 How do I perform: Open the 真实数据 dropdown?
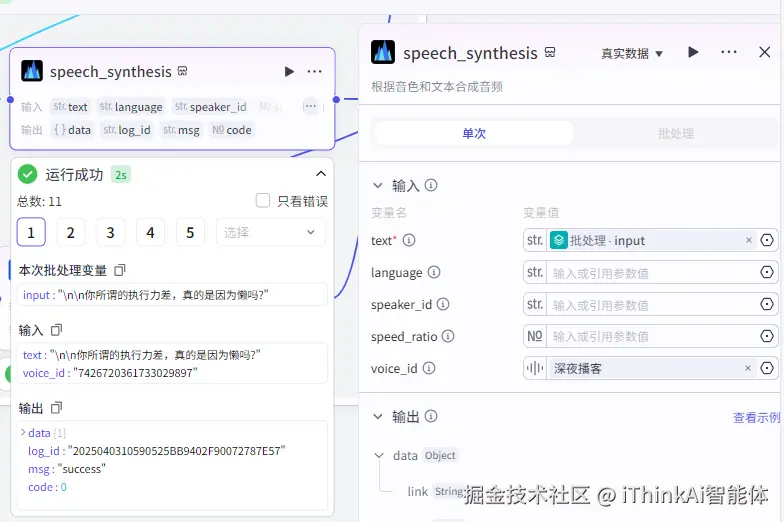pos(632,53)
